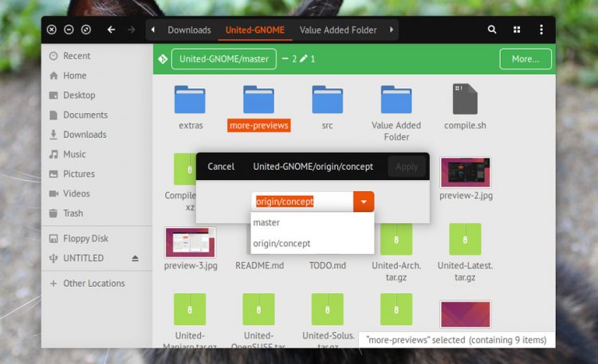The image size is (598, 364).
Task: Click the back navigation arrow
Action: click(x=111, y=29)
